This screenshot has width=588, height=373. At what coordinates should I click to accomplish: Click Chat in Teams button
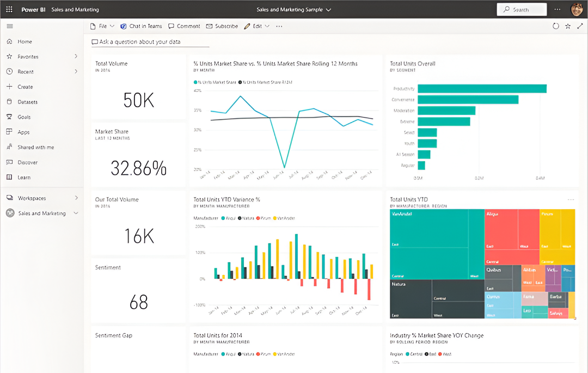click(141, 26)
